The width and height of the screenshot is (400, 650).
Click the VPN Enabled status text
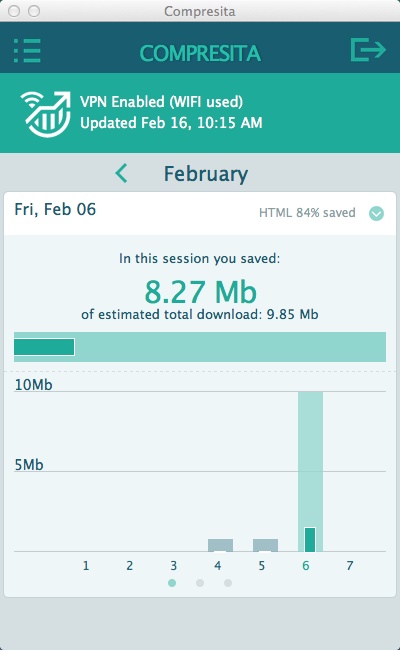pyautogui.click(x=161, y=102)
